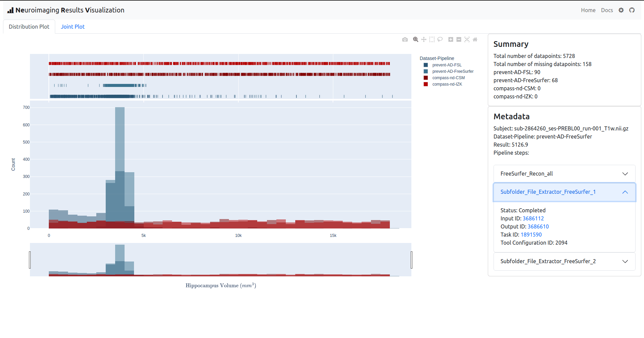Click 'prevent-AD-FSL: 90' summary line

tap(517, 72)
